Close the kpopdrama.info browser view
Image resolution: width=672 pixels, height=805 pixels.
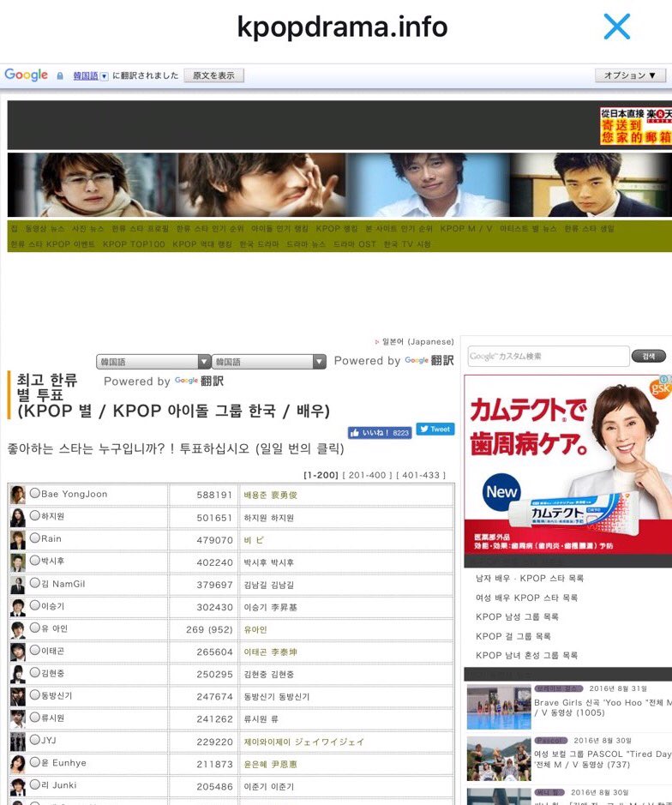tap(616, 27)
